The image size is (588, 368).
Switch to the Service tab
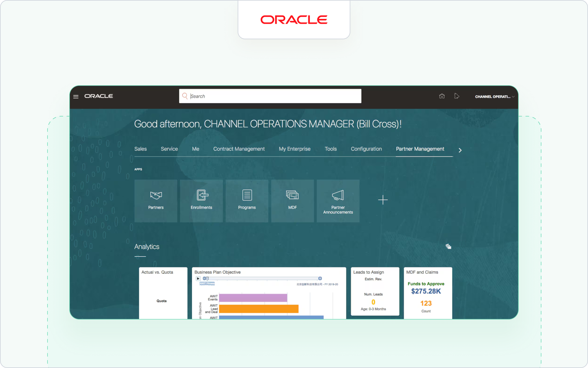pos(169,149)
